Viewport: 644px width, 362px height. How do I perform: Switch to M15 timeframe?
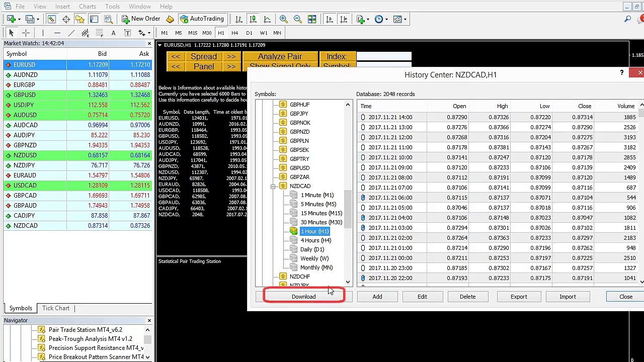(193, 33)
